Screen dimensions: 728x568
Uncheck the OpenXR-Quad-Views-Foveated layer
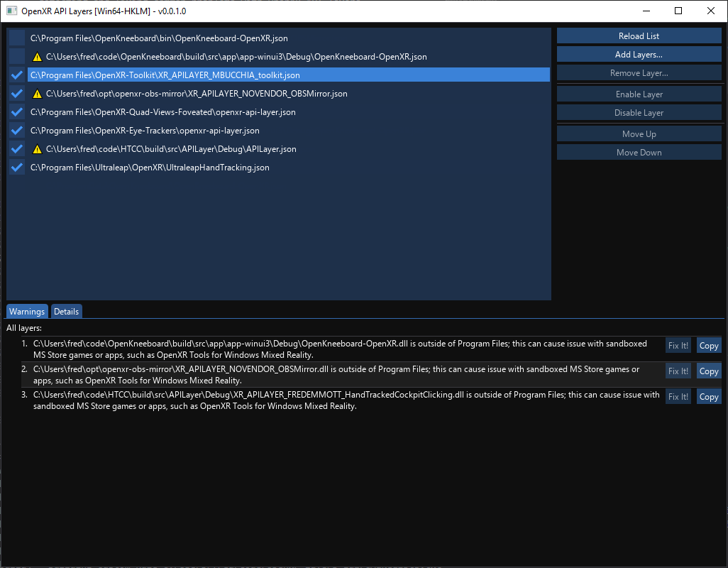coord(17,112)
